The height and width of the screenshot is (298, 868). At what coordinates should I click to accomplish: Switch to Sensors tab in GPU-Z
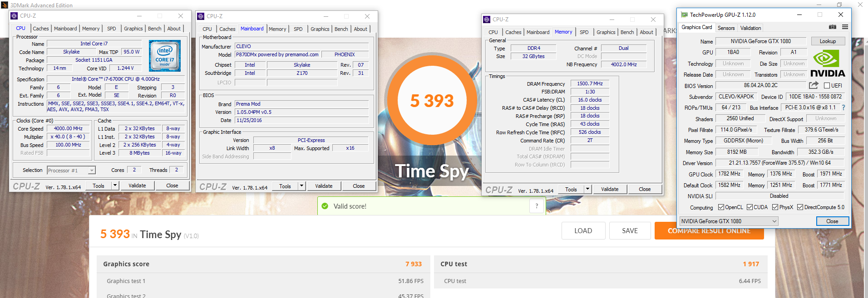pos(726,28)
